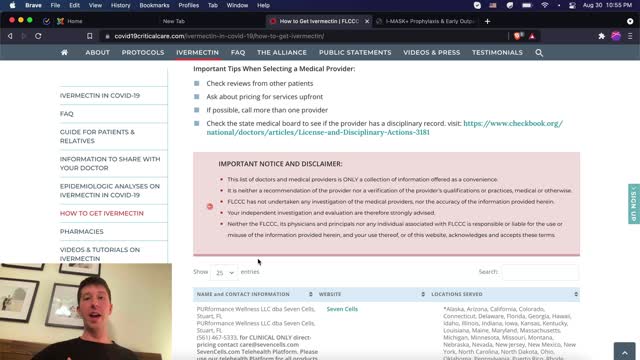
Task: Open the IVERMECTIN navigation menu
Action: click(198, 53)
